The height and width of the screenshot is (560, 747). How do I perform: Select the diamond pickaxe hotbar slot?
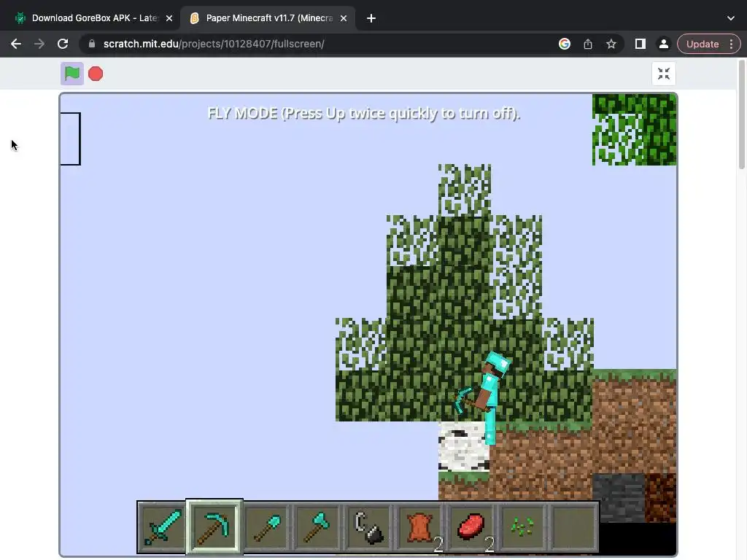pyautogui.click(x=214, y=526)
